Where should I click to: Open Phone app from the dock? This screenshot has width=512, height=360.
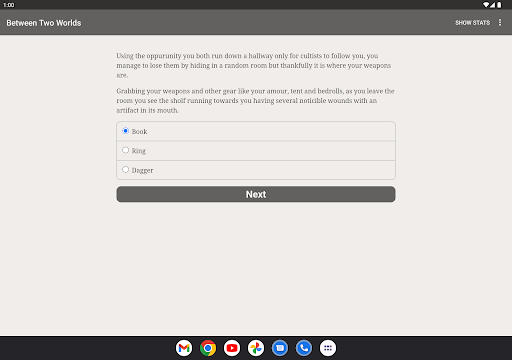[304, 348]
